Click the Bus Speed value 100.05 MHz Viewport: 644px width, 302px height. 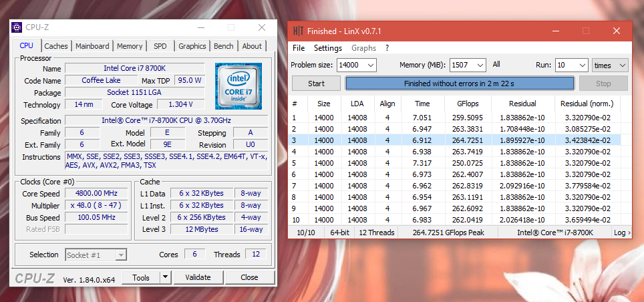(96, 217)
